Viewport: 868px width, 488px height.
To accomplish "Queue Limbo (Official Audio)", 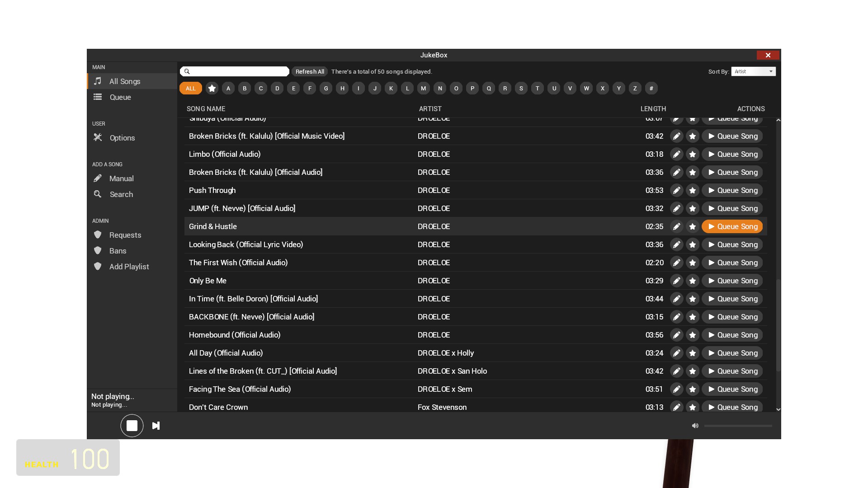I will (732, 154).
